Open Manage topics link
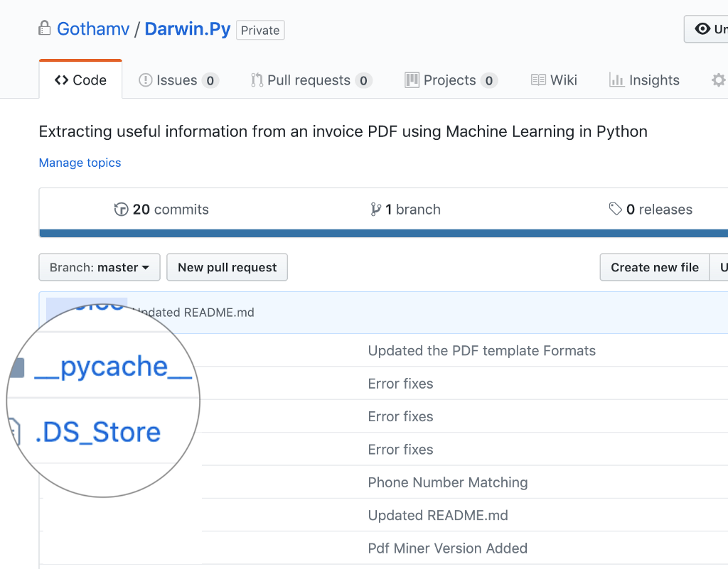 (80, 163)
